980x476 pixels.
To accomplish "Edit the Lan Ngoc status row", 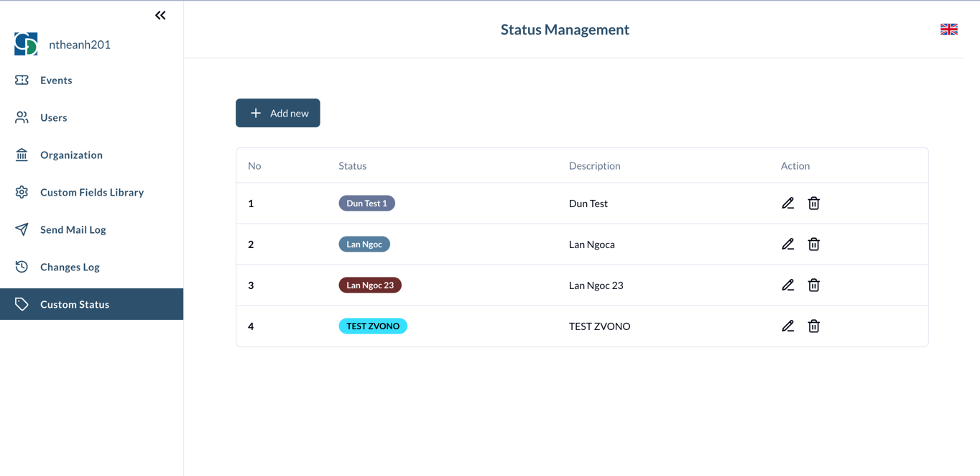I will (787, 244).
